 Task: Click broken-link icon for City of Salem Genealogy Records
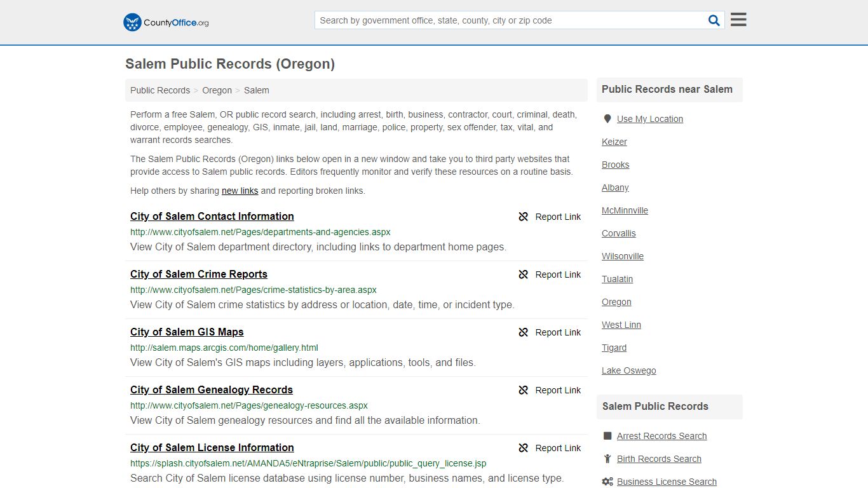(524, 390)
